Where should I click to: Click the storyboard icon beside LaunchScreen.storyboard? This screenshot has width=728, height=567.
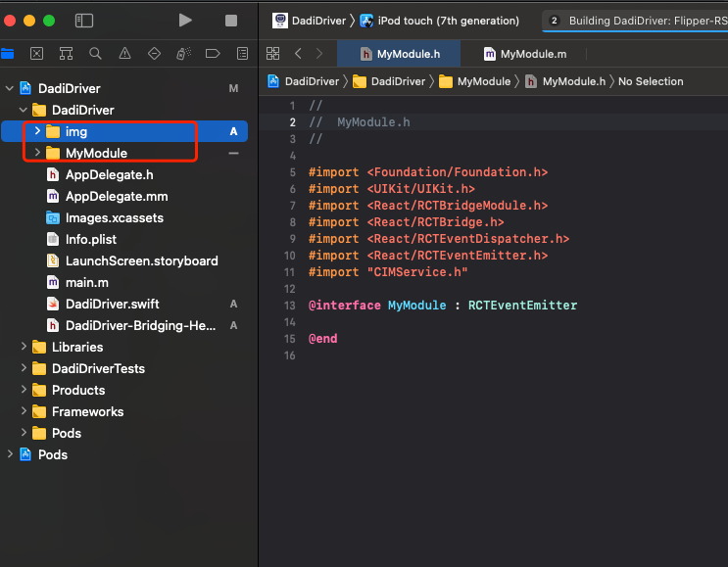coord(53,260)
